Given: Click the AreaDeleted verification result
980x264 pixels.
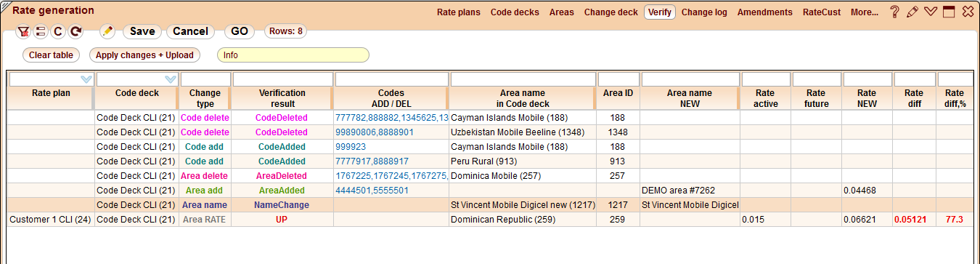Looking at the screenshot, I should point(282,175).
